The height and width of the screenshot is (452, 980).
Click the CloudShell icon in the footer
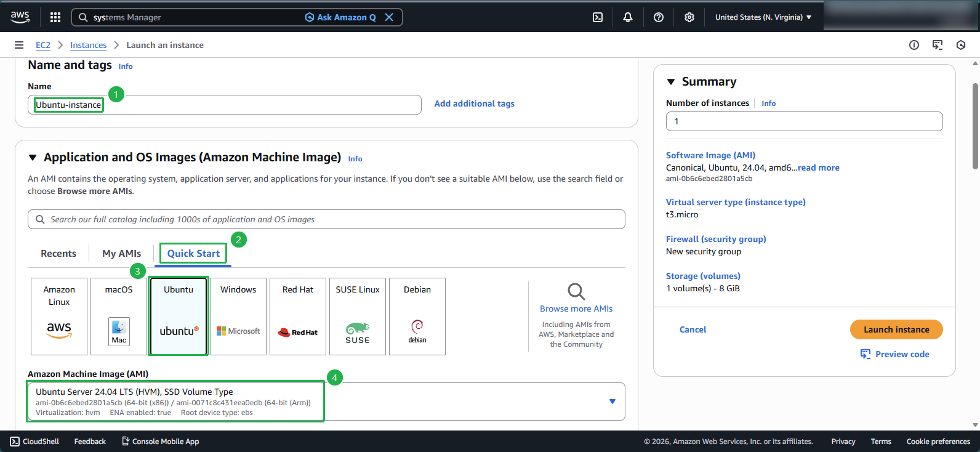tap(15, 442)
